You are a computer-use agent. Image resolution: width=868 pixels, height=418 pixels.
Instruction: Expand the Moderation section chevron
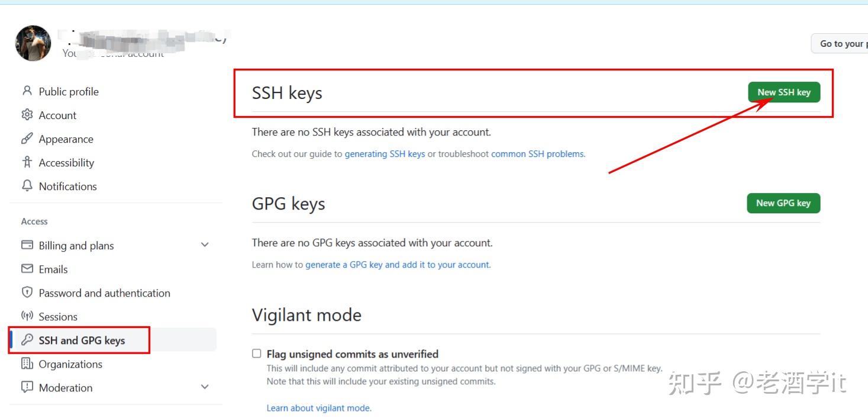click(205, 387)
